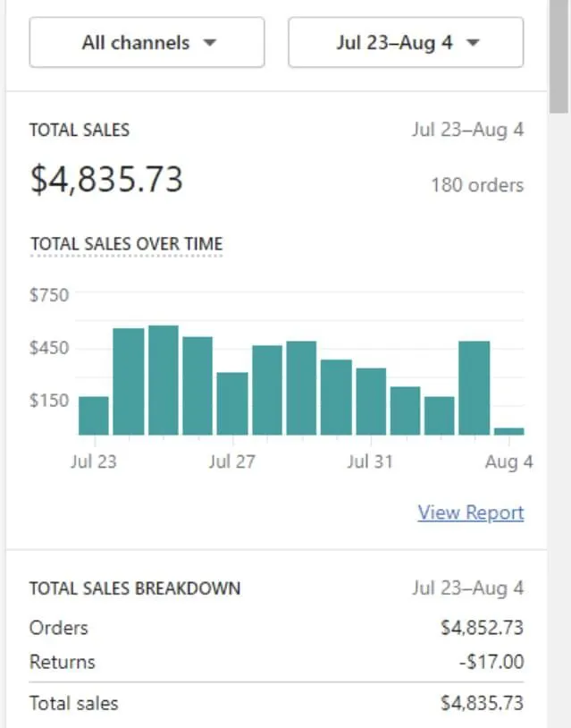The image size is (571, 728).
Task: Click the Total Sales Over Time heading
Action: click(x=126, y=243)
